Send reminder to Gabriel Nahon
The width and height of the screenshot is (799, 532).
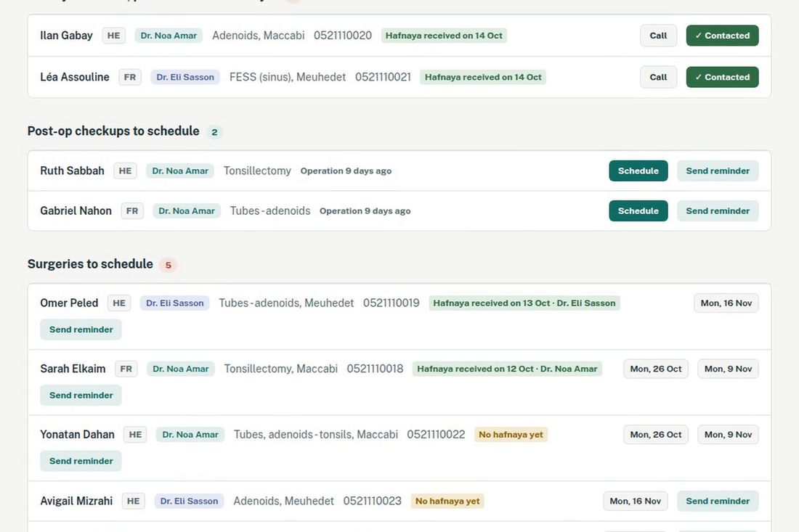coord(718,211)
